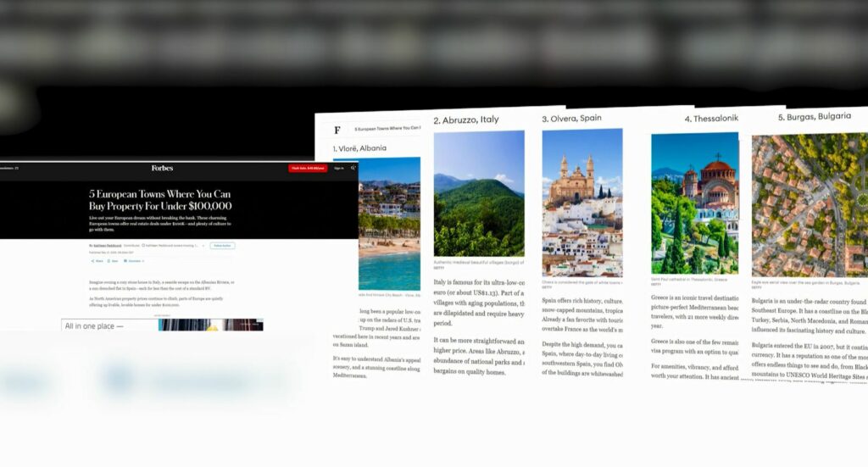Click the Share icon under the byline
This screenshot has width=868, height=467.
(x=97, y=261)
